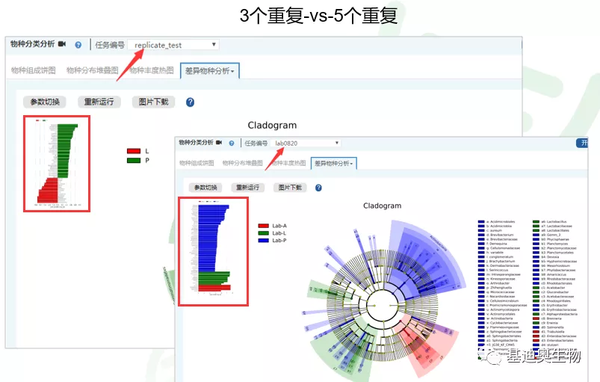Click the large blue shaded cladogram sector
Viewport: 600px width, 382px height.
429,255
